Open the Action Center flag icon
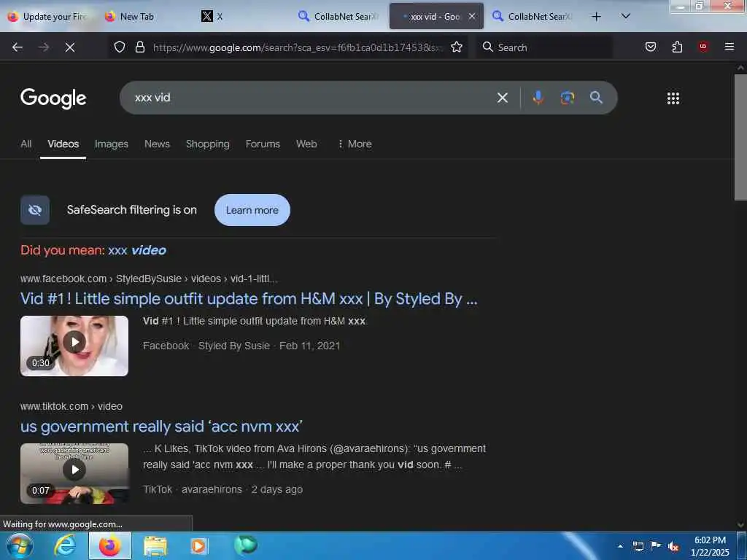Image resolution: width=747 pixels, height=560 pixels. click(656, 546)
